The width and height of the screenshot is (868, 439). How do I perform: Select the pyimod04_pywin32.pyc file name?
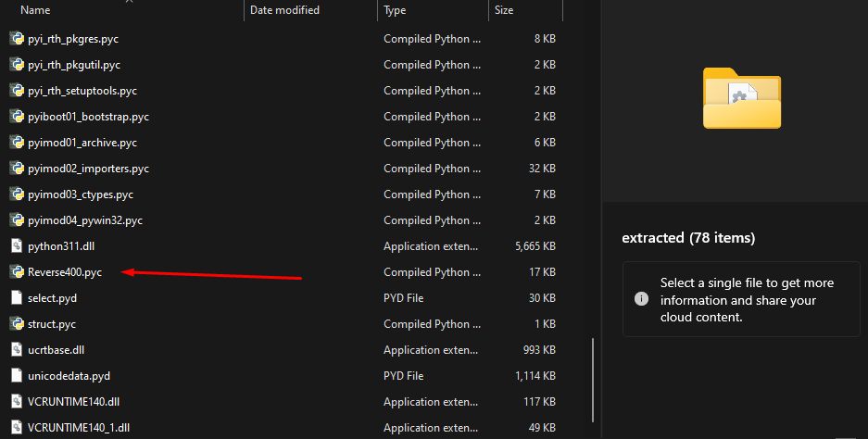pos(85,220)
